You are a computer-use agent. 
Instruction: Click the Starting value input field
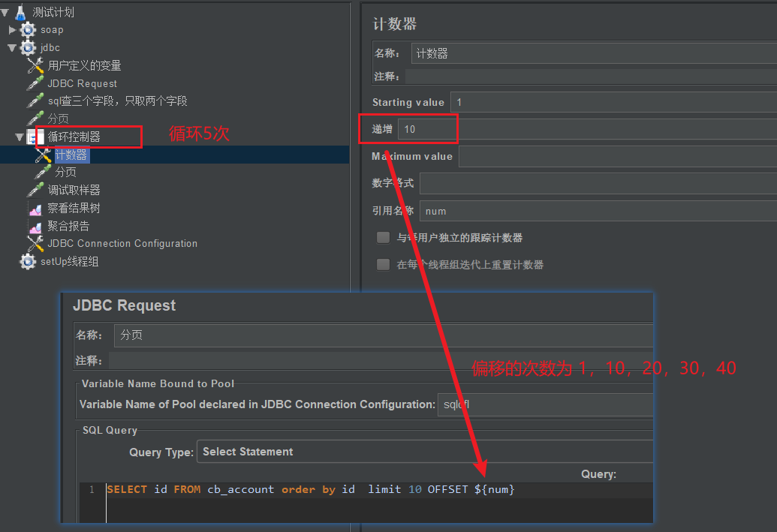click(526, 101)
